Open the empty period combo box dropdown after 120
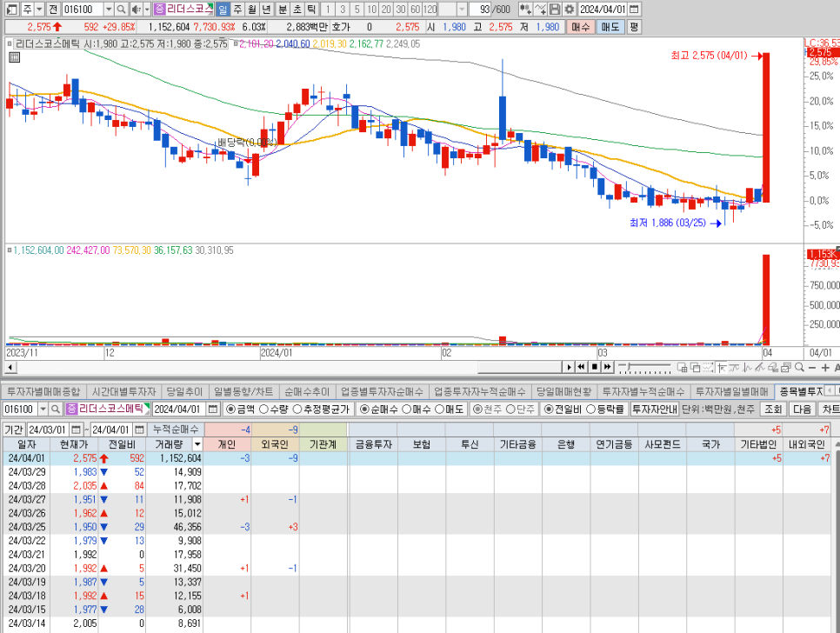Viewport: 840px width, 633px height. [462, 9]
